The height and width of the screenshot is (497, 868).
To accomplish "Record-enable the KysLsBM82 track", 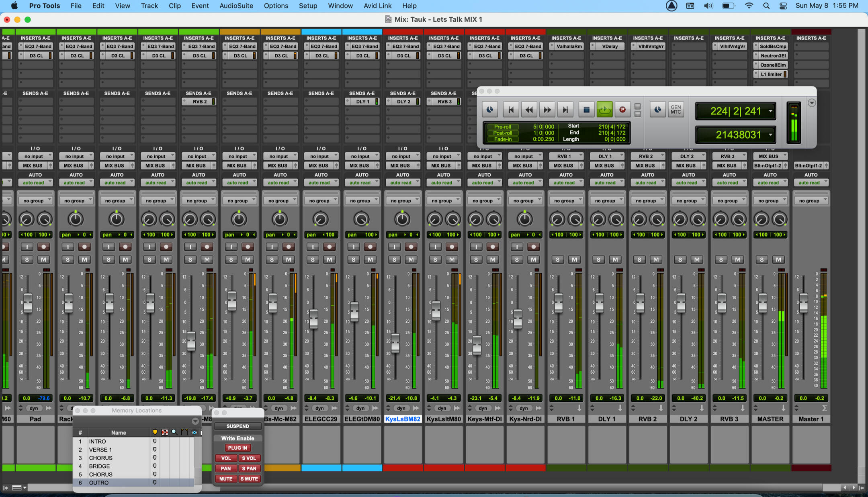I will coord(411,247).
